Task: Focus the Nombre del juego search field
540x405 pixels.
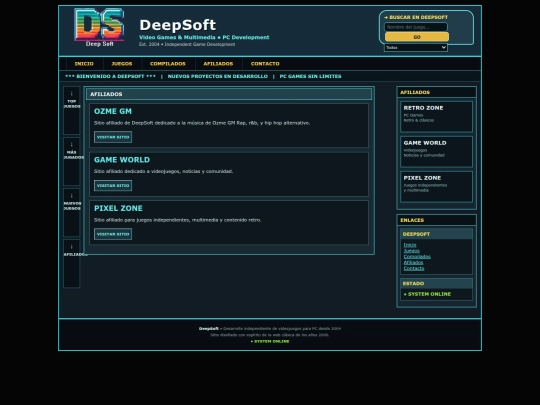Action: [x=416, y=27]
